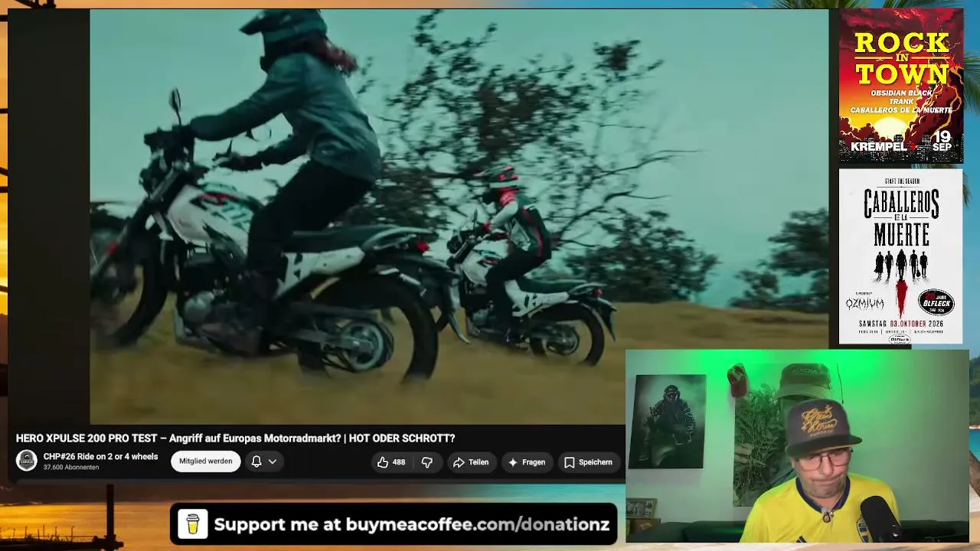Select the HERO XPULSE 200 PRO TEST title
This screenshot has height=551, width=980.
(235, 439)
